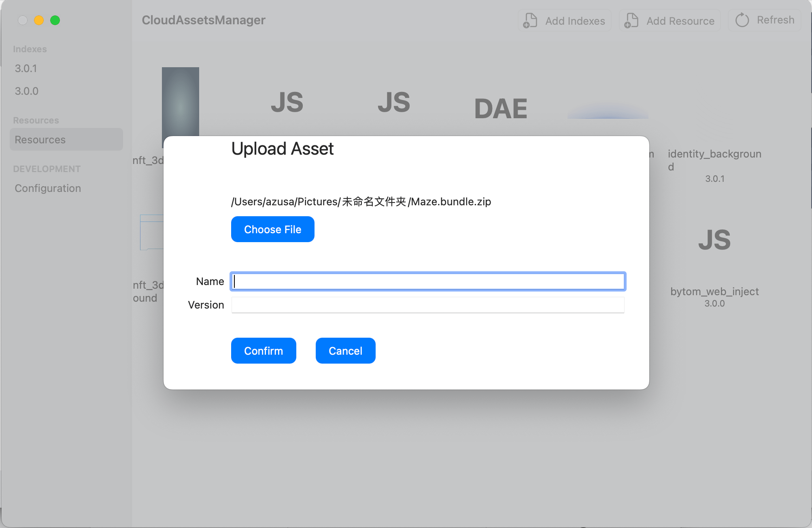This screenshot has height=528, width=812.
Task: Select the DAE file icon
Action: tap(501, 109)
